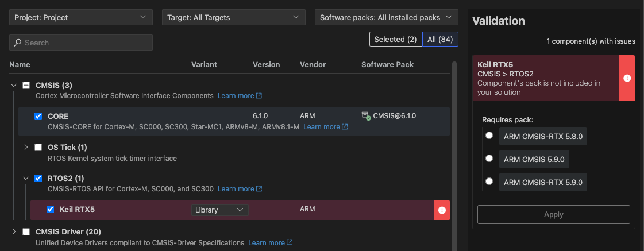This screenshot has height=251, width=644.
Task: Select the CMSIS Driver (20) row label
Action: (68, 231)
